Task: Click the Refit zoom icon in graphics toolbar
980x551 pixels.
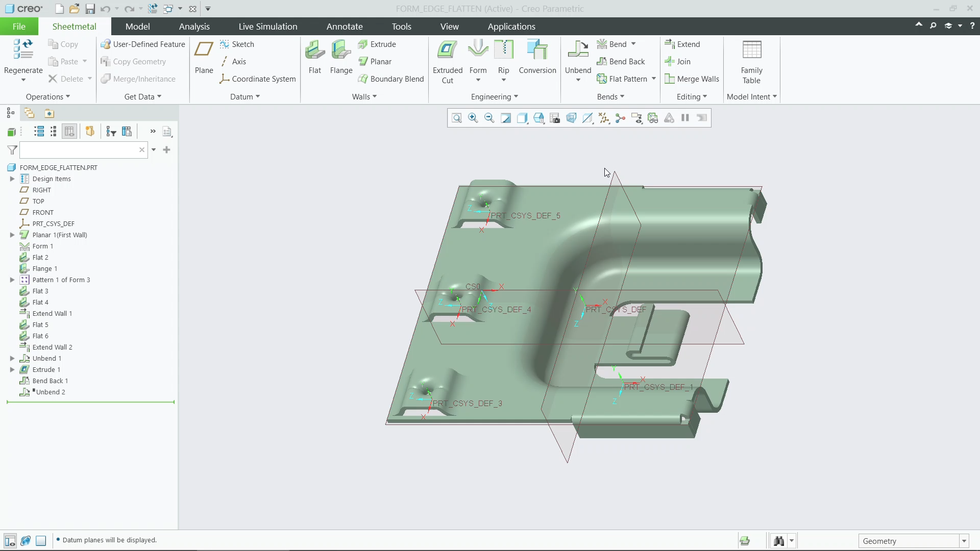Action: 457,118
